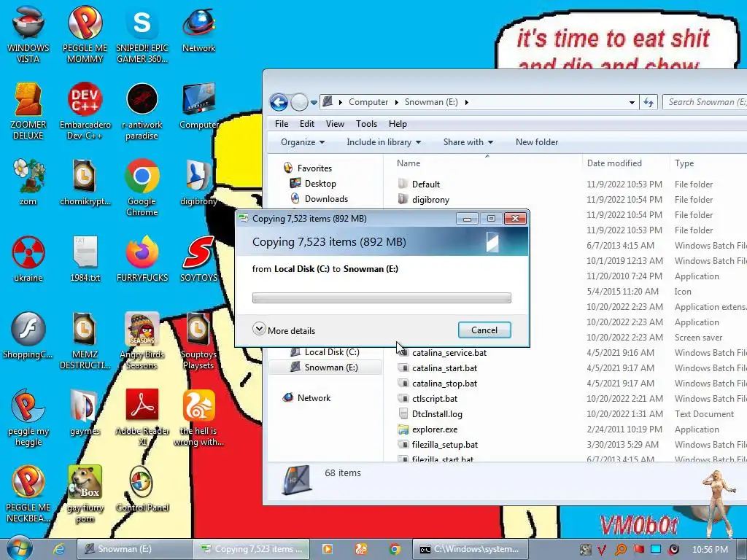Select the SNIPED!! EPIC GAMER 360 Skype icon
The height and width of the screenshot is (560, 747).
[x=142, y=34]
